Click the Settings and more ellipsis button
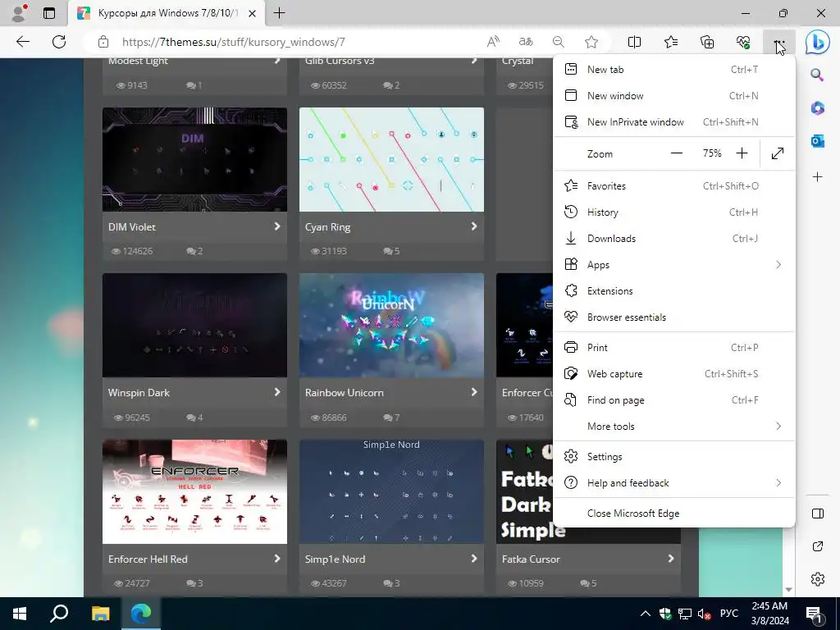 pyautogui.click(x=779, y=42)
